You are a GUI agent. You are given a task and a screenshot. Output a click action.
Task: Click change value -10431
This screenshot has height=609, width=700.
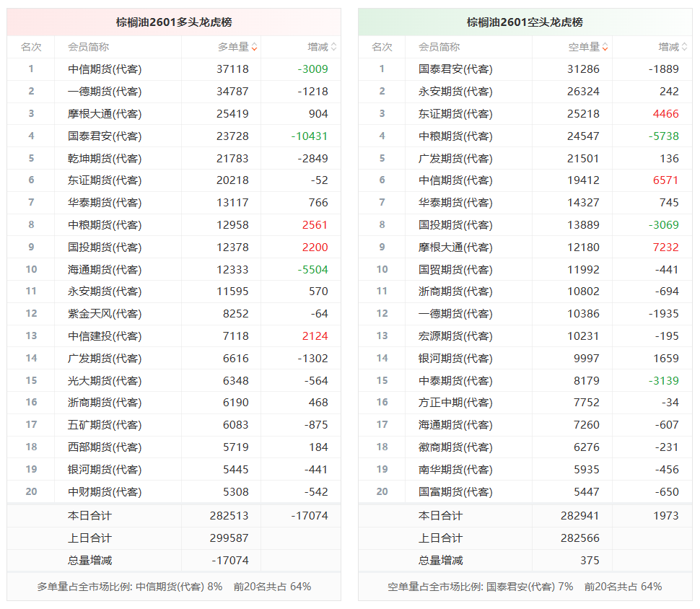point(310,136)
